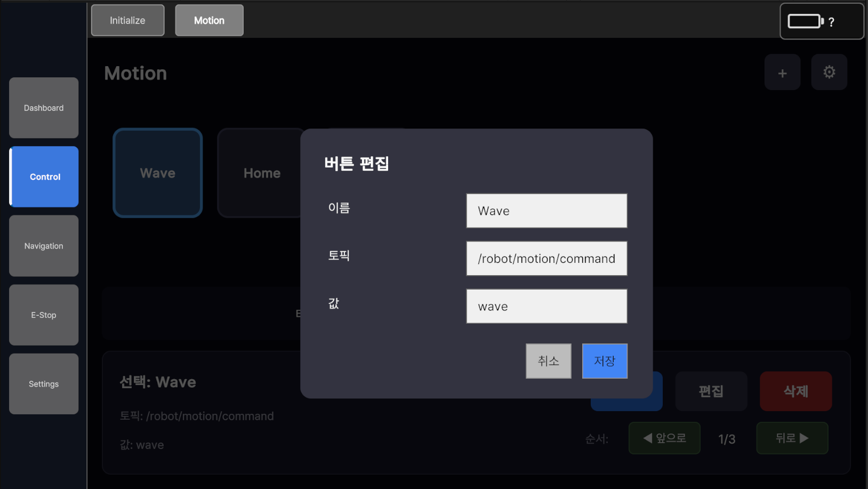The image size is (868, 489).
Task: Open the gear settings icon on Motion page
Action: point(829,73)
